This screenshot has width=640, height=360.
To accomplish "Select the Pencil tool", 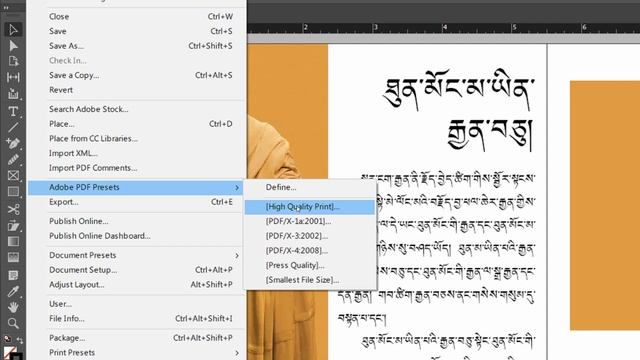I will coord(13,159).
